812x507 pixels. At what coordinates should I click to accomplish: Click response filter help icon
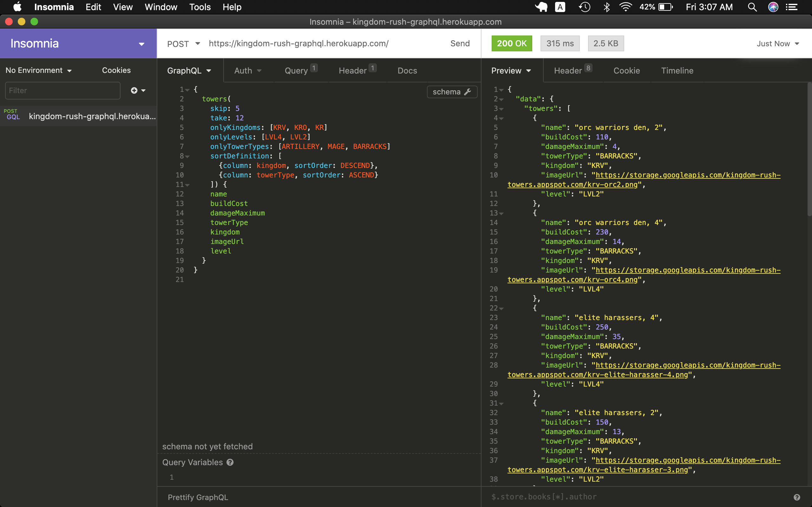(796, 497)
